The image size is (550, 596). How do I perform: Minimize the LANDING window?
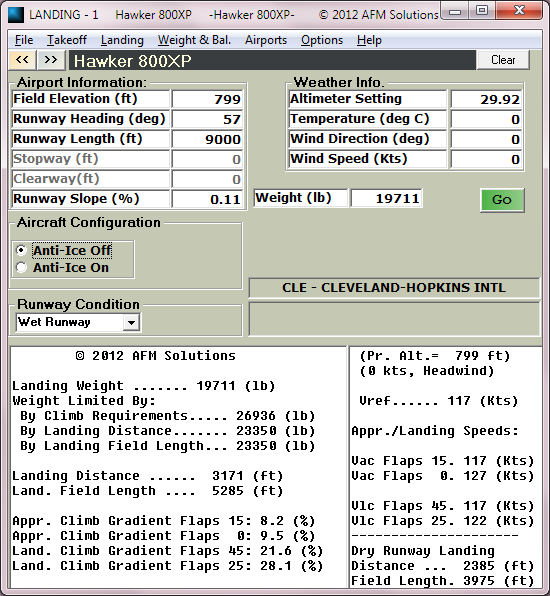(455, 11)
